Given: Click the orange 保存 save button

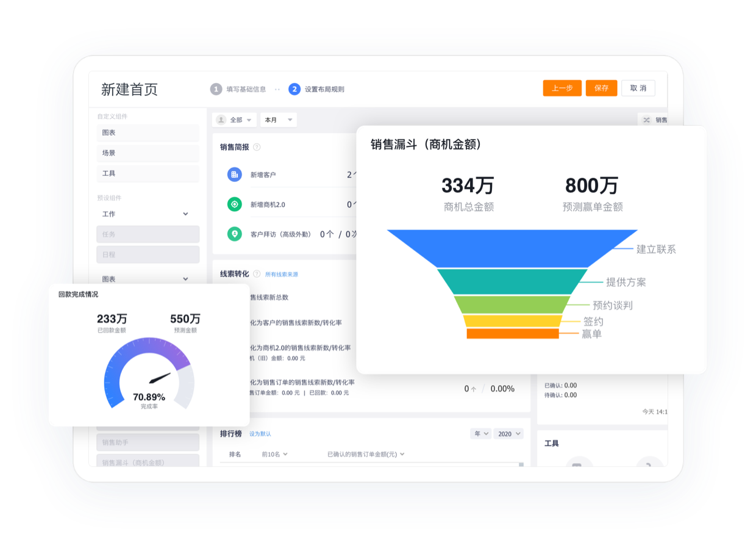Looking at the screenshot, I should click(601, 88).
